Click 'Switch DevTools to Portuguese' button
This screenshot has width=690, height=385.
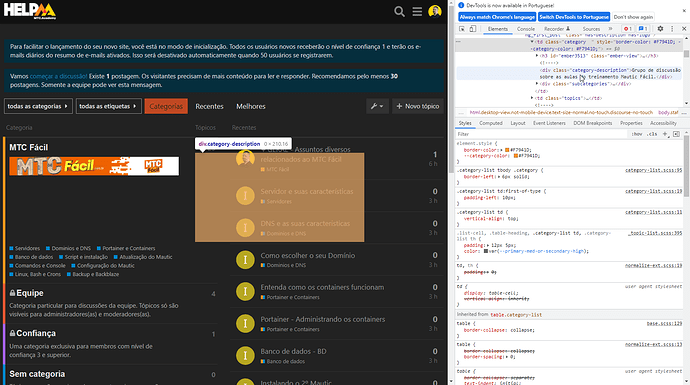pyautogui.click(x=574, y=17)
